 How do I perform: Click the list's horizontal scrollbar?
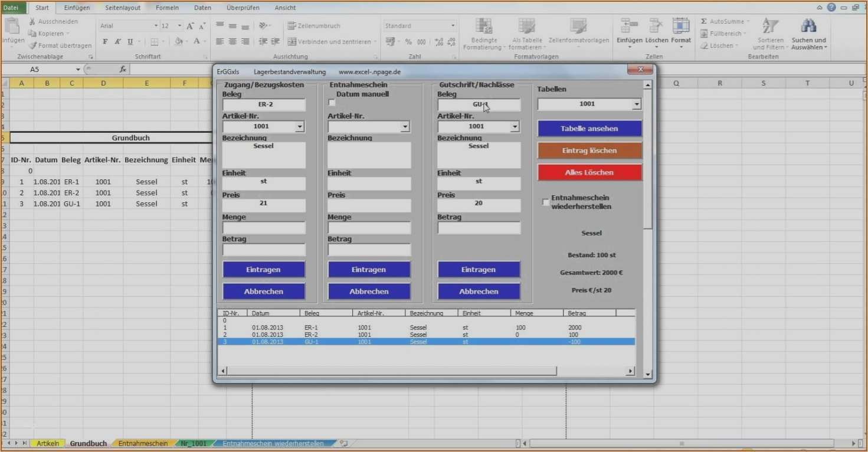(x=391, y=371)
